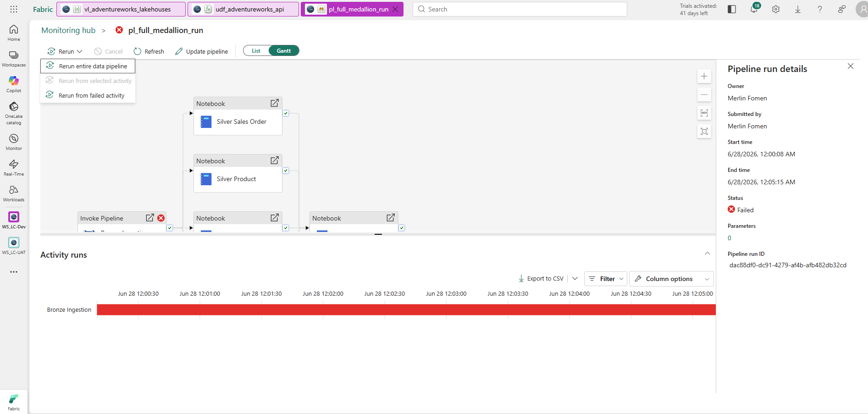This screenshot has width=868, height=414.
Task: Switch to udf_adventureworks_api tab
Action: tap(243, 9)
